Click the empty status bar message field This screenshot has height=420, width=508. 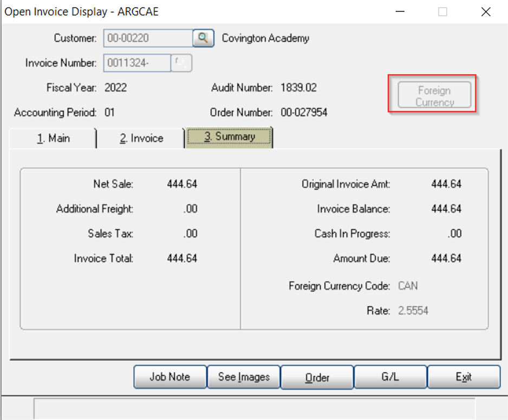pyautogui.click(x=255, y=409)
